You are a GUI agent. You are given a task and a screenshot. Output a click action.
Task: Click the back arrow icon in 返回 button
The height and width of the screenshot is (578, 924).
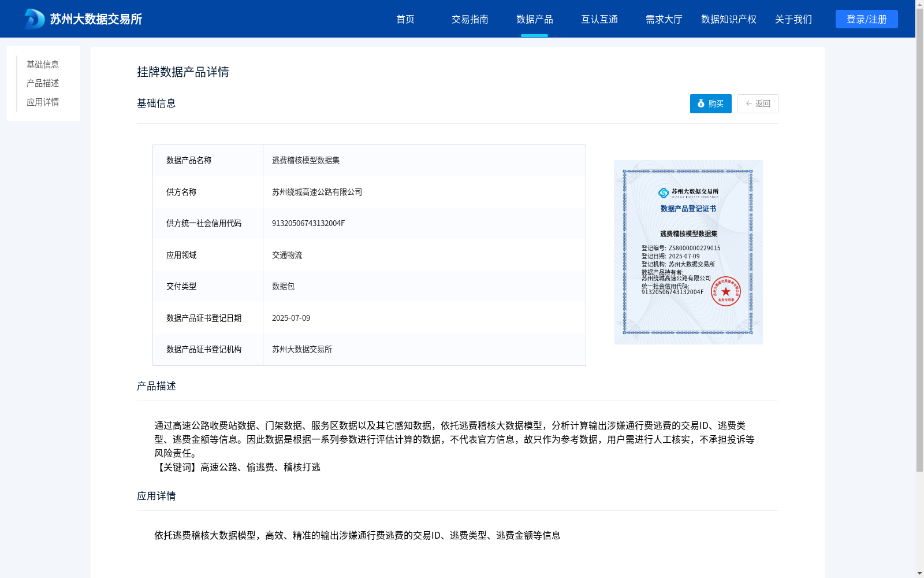(749, 103)
